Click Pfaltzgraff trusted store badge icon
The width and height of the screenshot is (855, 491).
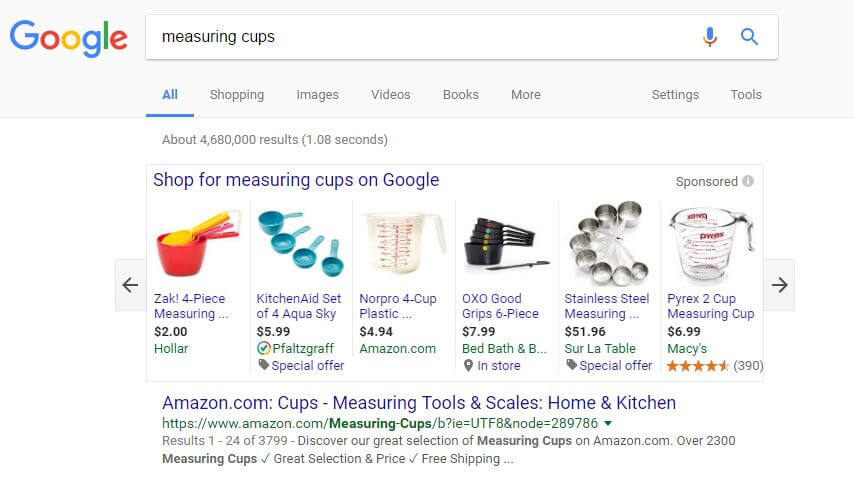[x=263, y=348]
